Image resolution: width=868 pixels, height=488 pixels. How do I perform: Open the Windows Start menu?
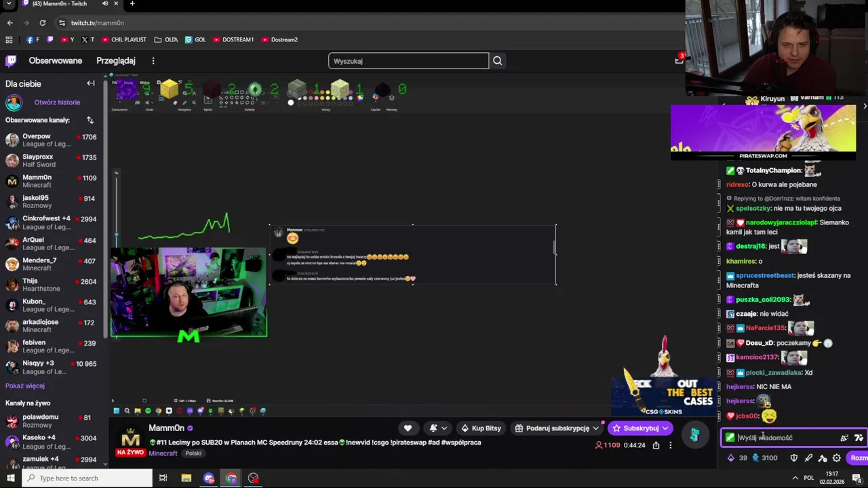click(10, 479)
